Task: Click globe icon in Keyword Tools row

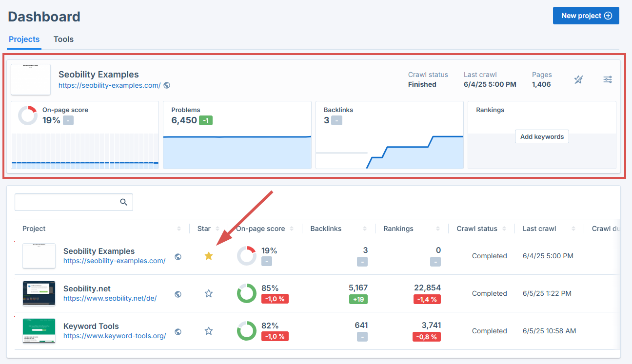Action: click(178, 331)
